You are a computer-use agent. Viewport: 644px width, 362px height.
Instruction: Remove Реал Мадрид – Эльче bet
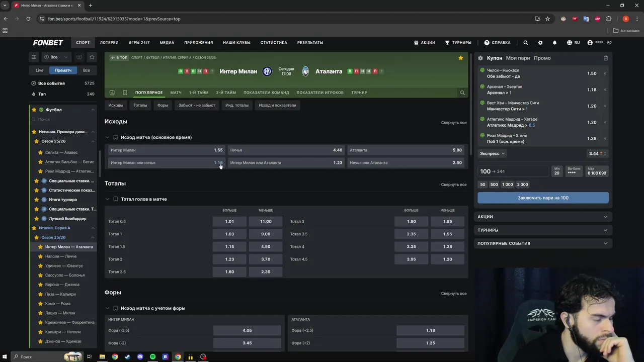605,138
